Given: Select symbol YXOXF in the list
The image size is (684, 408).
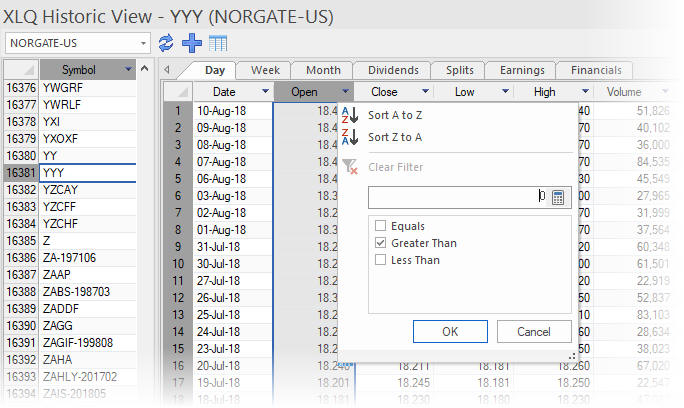Looking at the screenshot, I should (x=87, y=138).
